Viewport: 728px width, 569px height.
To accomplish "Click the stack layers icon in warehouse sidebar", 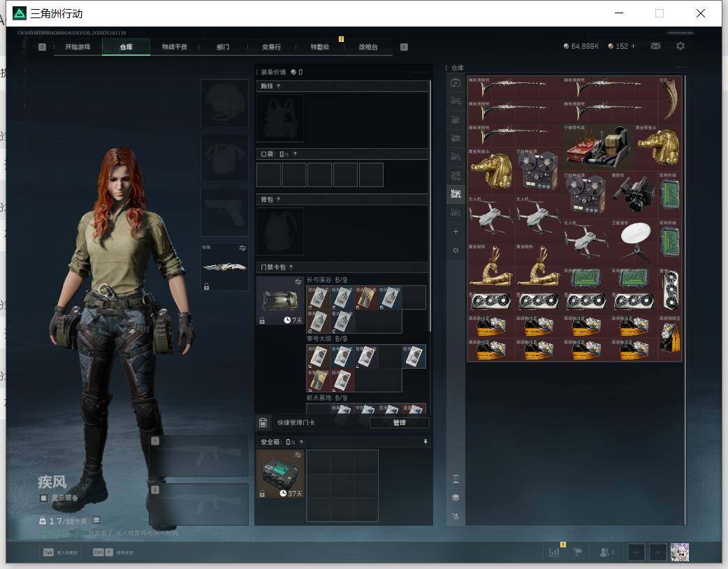I will (x=456, y=498).
